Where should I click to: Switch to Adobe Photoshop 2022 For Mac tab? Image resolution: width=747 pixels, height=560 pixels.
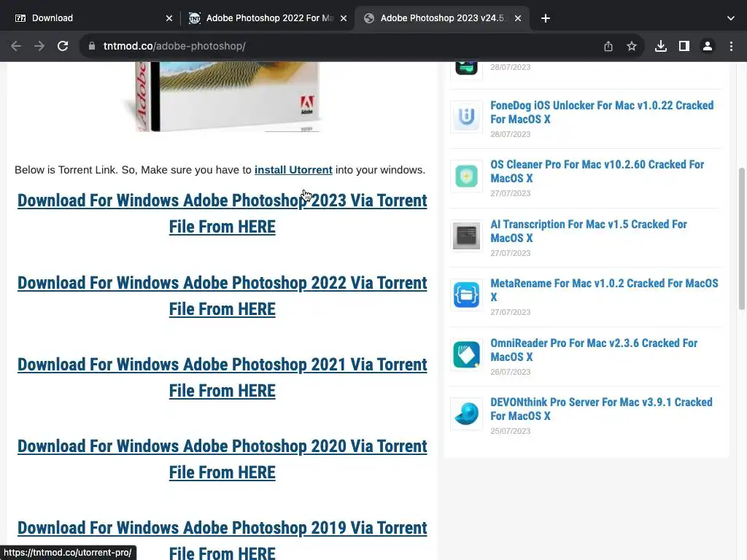pyautogui.click(x=267, y=18)
